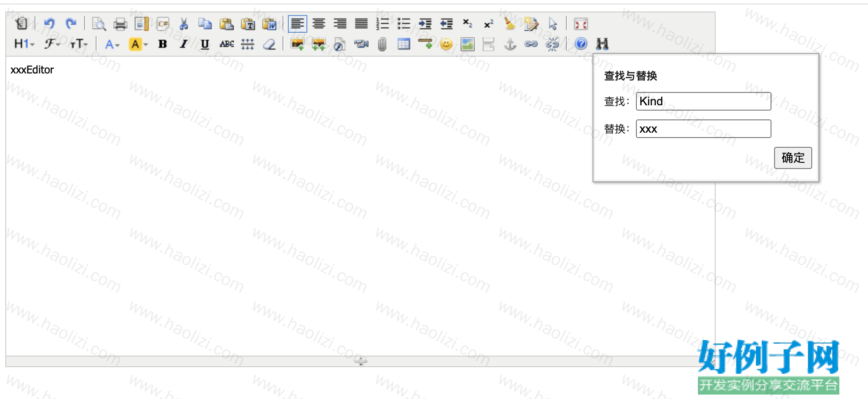This screenshot has height=399, width=868.
Task: Open the text color picker
Action: (x=112, y=44)
